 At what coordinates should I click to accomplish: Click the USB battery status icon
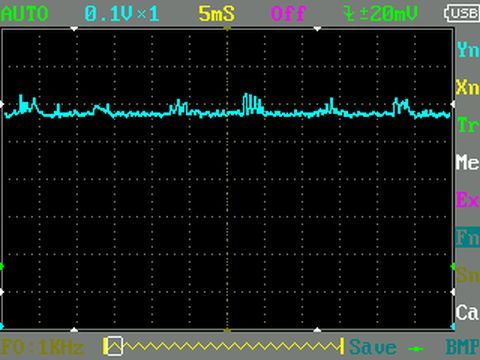click(x=462, y=13)
